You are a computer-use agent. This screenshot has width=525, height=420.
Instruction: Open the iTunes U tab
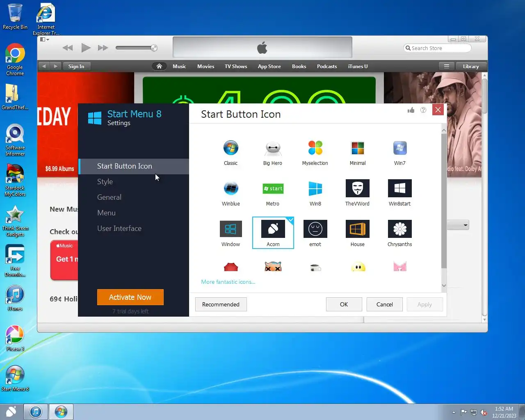(x=358, y=66)
